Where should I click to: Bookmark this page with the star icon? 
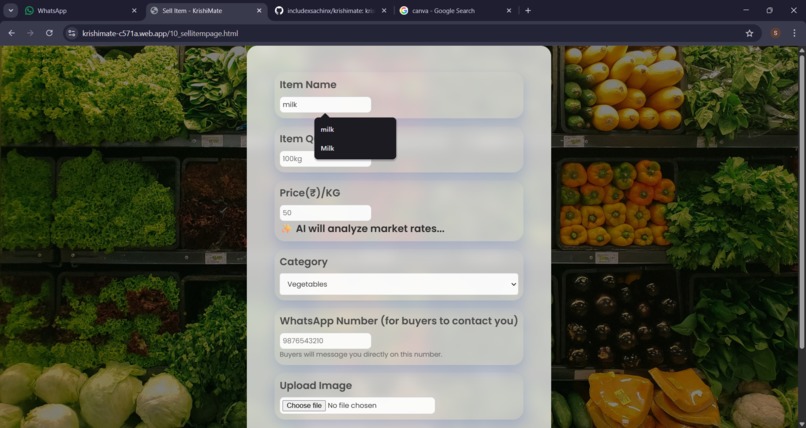pyautogui.click(x=749, y=33)
